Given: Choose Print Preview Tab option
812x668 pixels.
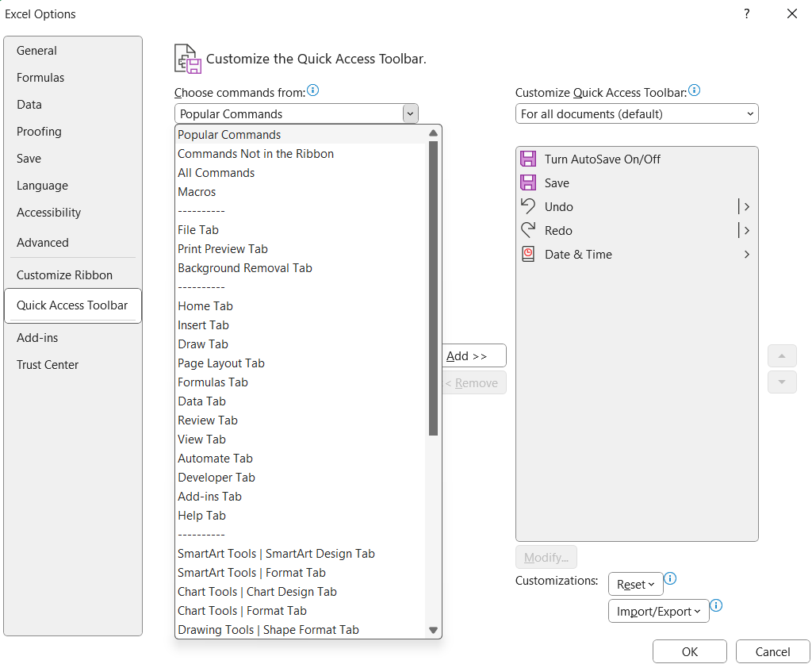Looking at the screenshot, I should coord(301,249).
